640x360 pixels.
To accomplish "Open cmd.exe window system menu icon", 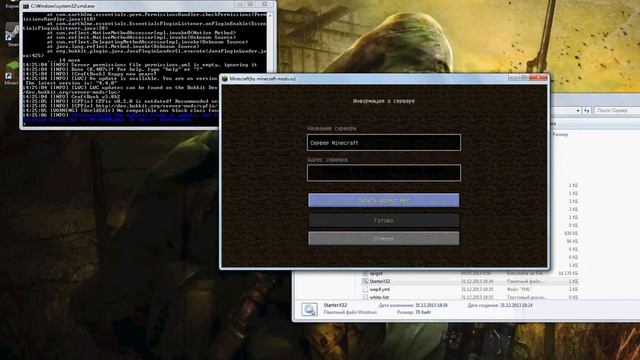I will [26, 7].
